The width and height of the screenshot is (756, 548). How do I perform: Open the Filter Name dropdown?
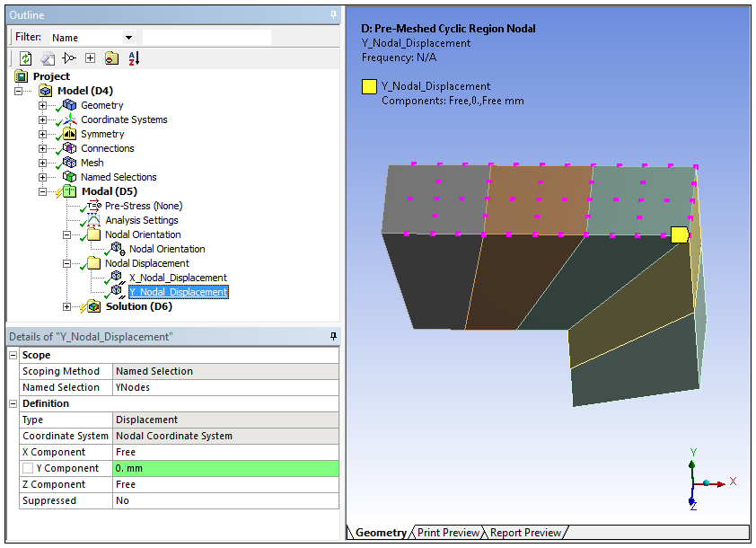(x=128, y=38)
